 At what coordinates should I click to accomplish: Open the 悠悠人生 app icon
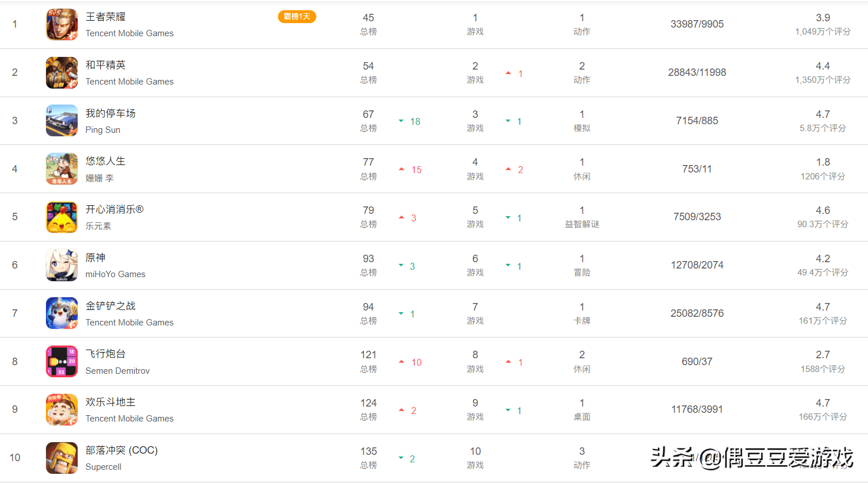point(62,169)
